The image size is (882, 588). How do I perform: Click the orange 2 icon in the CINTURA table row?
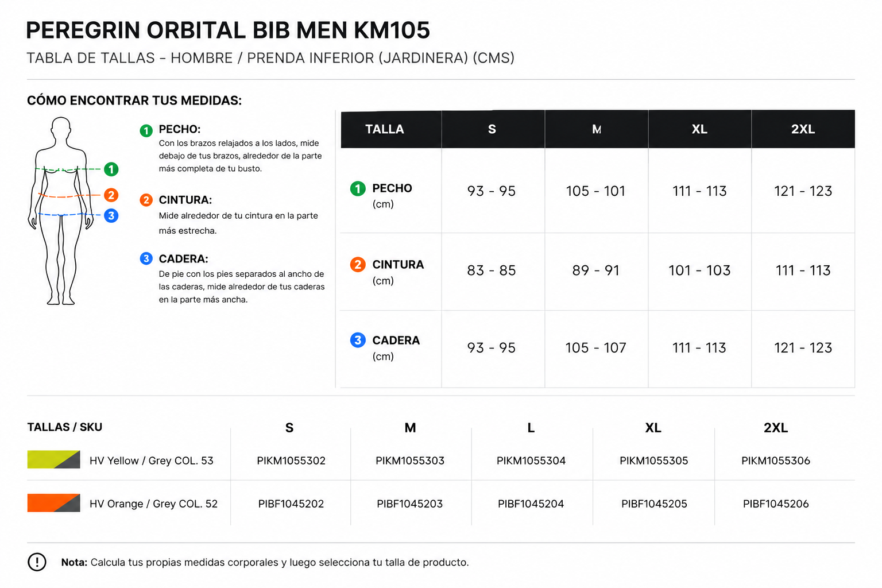point(358,264)
